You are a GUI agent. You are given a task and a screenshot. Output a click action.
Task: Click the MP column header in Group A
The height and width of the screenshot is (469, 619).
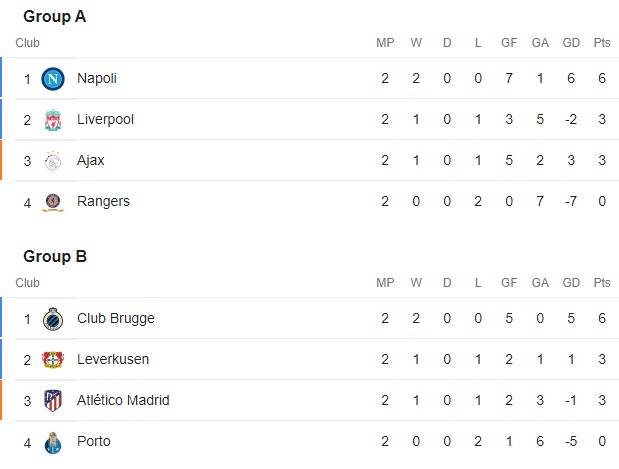coord(385,43)
